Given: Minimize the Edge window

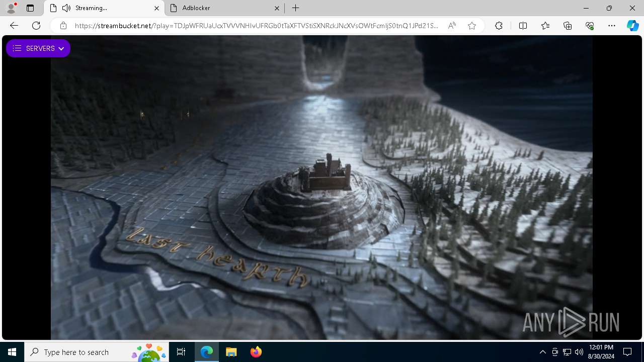Looking at the screenshot, I should click(586, 8).
